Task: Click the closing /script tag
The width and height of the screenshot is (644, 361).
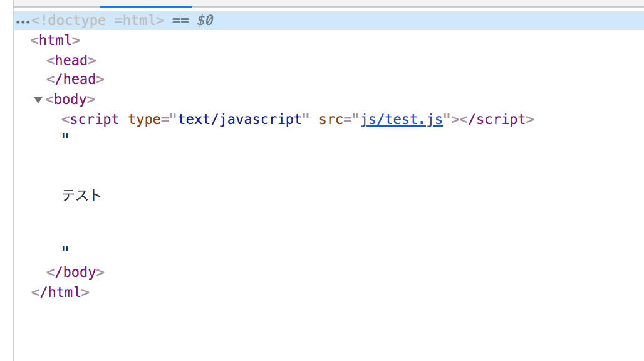Action: 497,120
